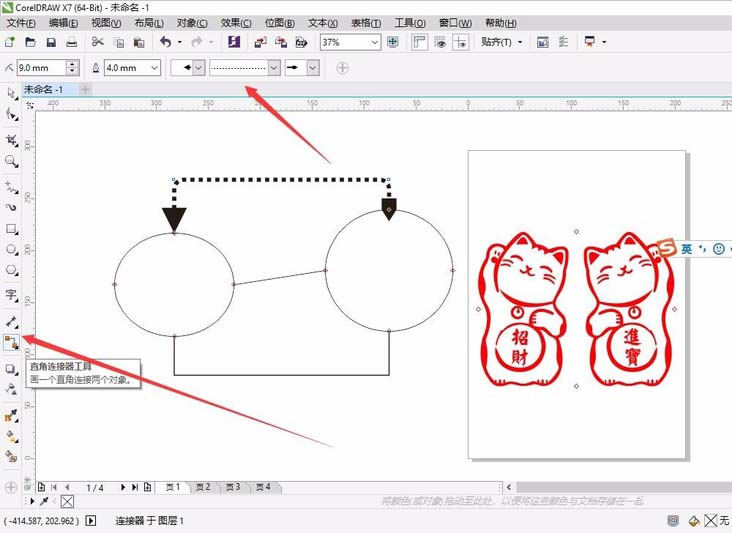Open the dotted line style dropdown

tap(274, 68)
